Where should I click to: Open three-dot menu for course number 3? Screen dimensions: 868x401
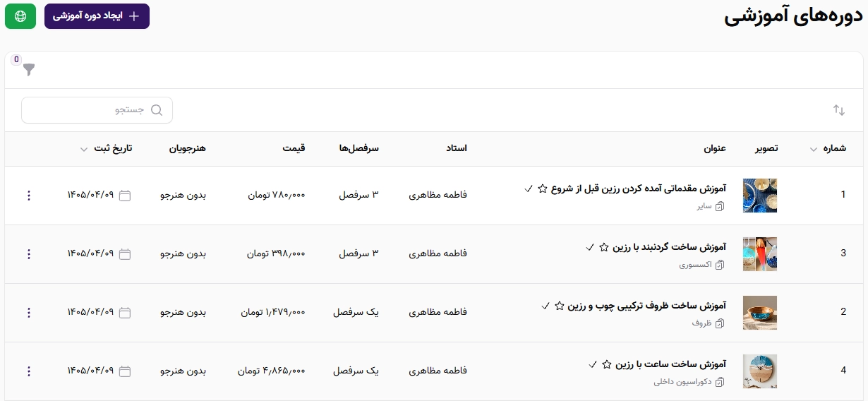(x=29, y=254)
